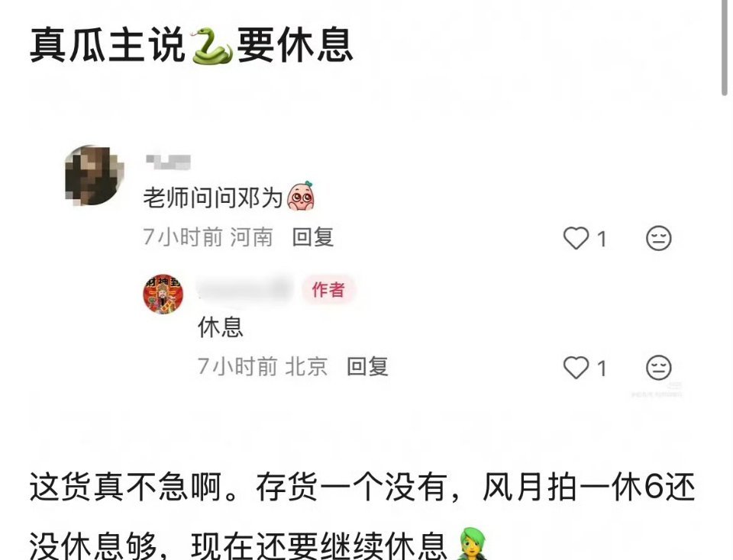Click the post title 真瓜主说要休息
Image resolution: width=733 pixels, height=560 pixels.
tap(191, 45)
